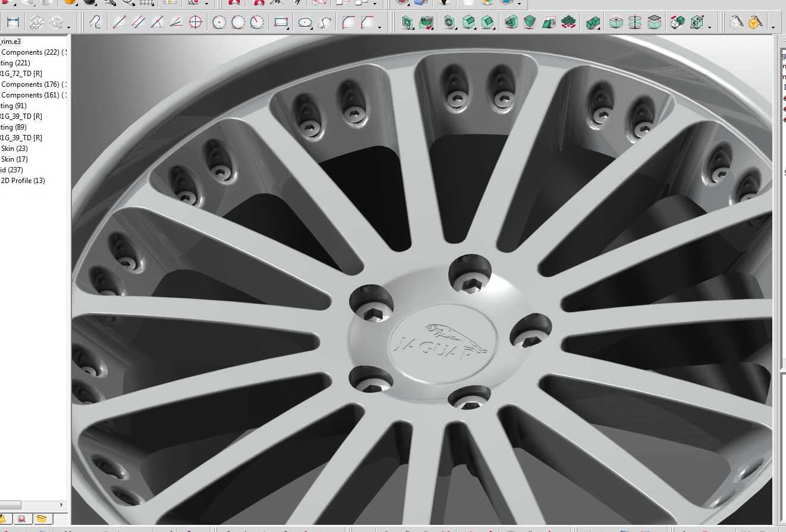
Task: Select the split solid cubes tool
Action: coord(593,23)
